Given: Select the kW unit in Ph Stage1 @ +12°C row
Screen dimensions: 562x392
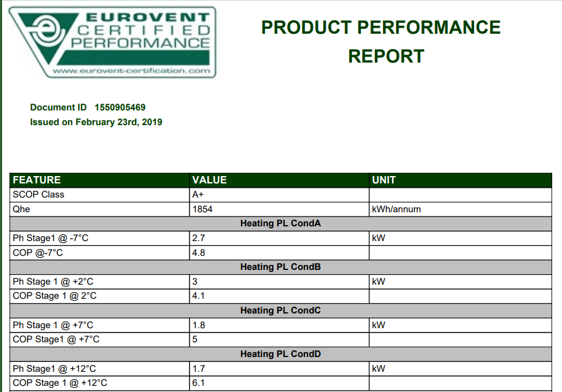Looking at the screenshot, I should click(x=461, y=369).
